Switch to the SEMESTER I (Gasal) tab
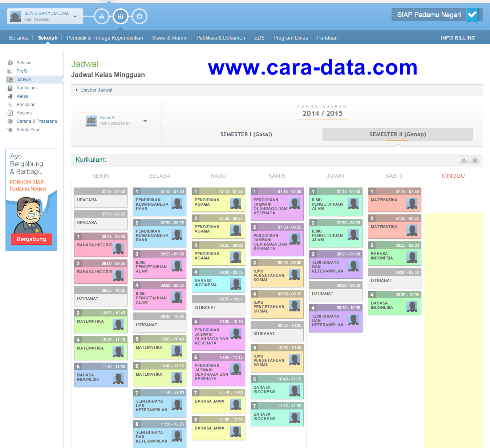Image resolution: width=490 pixels, height=448 pixels. coord(246,134)
